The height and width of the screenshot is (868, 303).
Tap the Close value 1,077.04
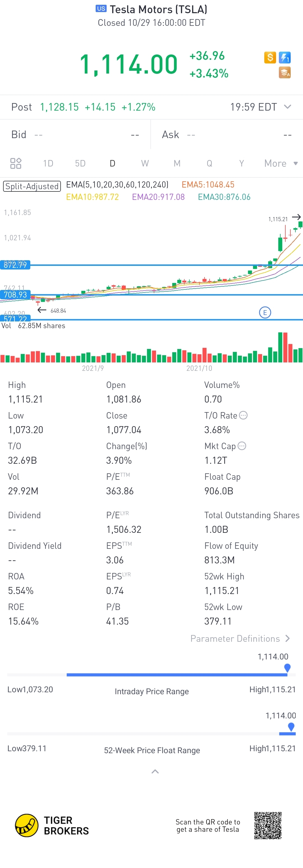123,430
